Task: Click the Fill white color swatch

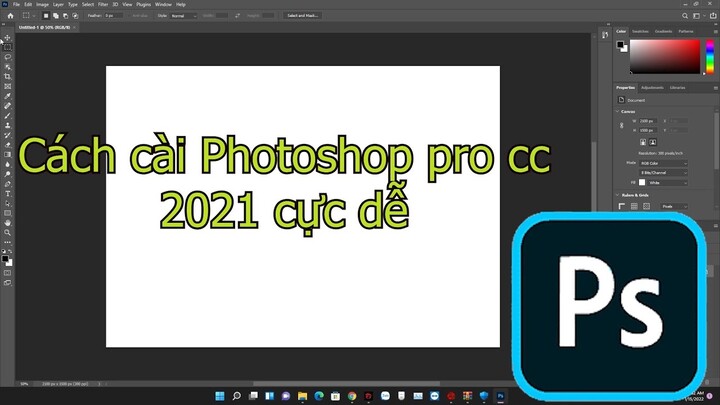Action: pos(642,183)
